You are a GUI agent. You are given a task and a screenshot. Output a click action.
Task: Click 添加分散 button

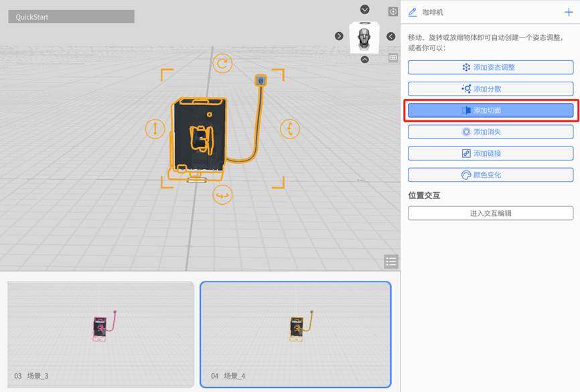(x=490, y=89)
